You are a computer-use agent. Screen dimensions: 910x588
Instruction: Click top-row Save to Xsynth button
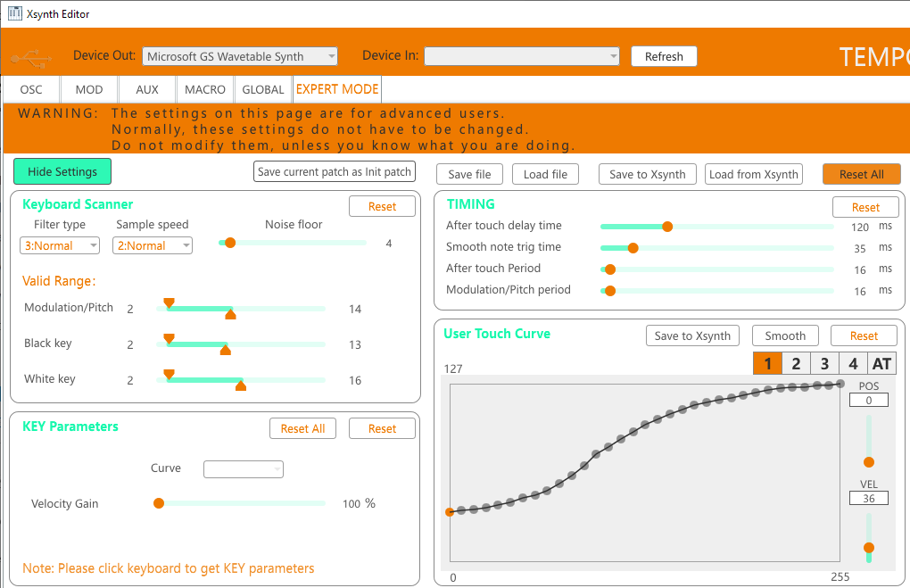[x=648, y=174]
